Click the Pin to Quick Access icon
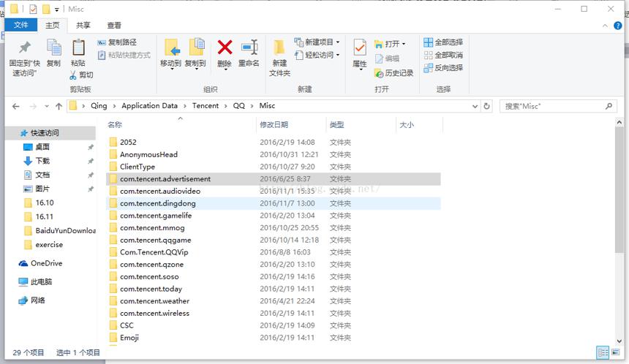The image size is (629, 364). coord(24,48)
